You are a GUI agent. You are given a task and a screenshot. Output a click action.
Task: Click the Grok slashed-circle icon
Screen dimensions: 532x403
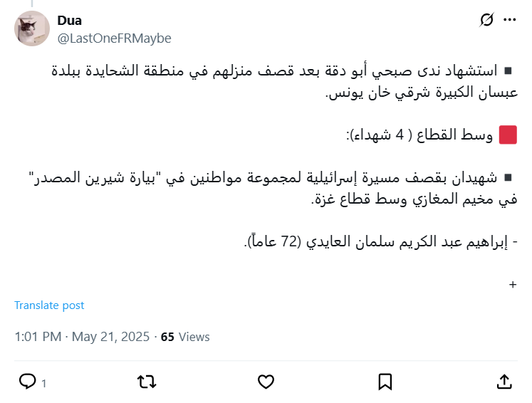click(x=487, y=20)
